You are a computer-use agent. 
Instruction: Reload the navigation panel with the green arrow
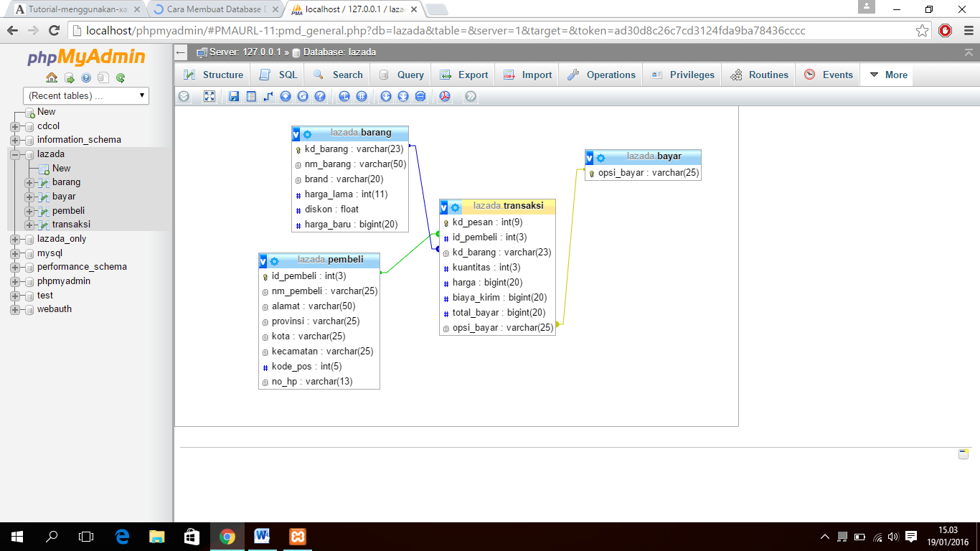tap(121, 78)
